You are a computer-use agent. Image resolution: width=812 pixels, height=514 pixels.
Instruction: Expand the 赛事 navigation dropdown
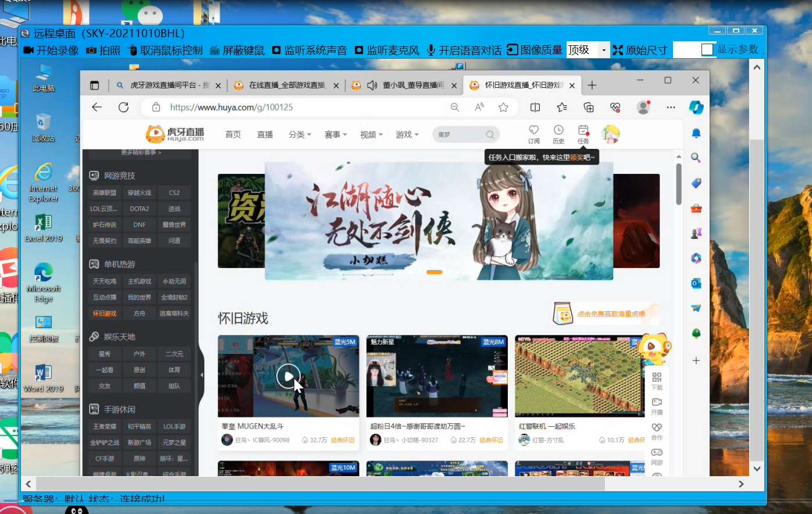[x=335, y=134]
